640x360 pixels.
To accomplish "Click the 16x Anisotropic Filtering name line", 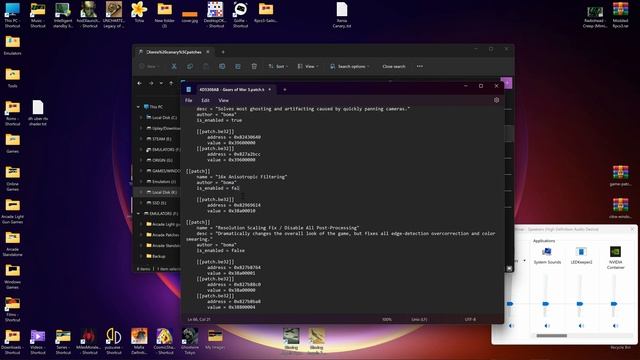I will (x=242, y=177).
